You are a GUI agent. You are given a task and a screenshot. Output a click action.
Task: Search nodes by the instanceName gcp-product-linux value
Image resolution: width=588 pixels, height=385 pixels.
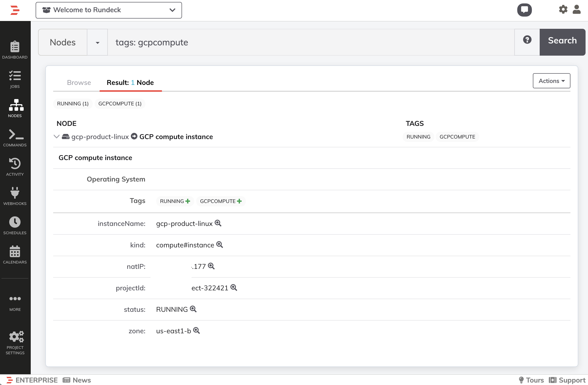pyautogui.click(x=218, y=223)
